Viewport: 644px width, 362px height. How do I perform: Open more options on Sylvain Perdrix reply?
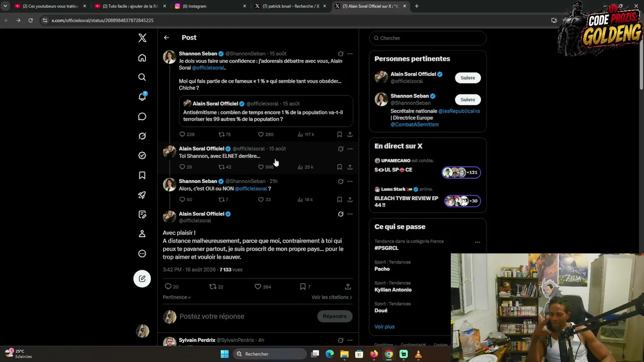pyautogui.click(x=350, y=340)
